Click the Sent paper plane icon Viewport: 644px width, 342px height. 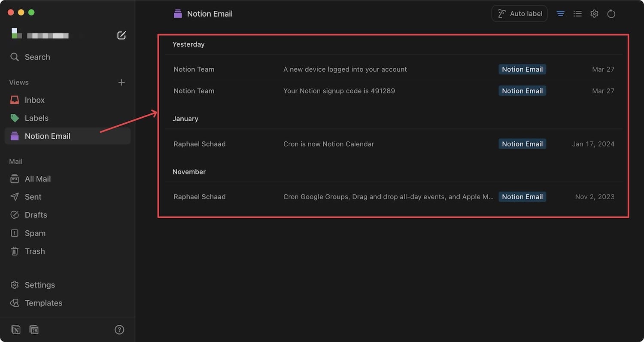[15, 197]
